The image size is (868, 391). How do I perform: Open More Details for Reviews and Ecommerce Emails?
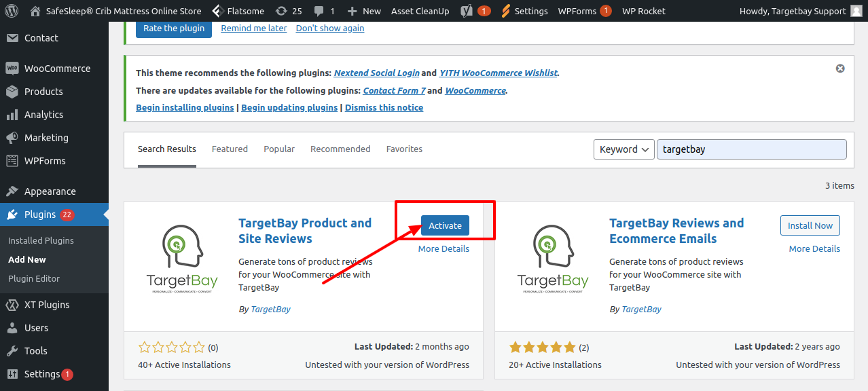814,249
